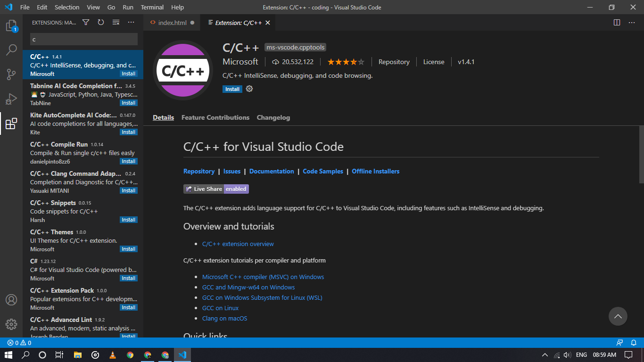The image size is (644, 362).
Task: Open the Selection menu
Action: click(x=67, y=7)
